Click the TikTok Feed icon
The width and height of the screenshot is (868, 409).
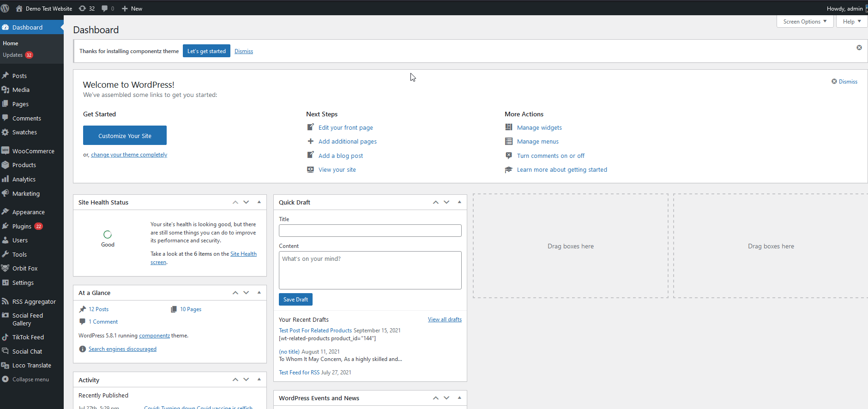coord(6,337)
